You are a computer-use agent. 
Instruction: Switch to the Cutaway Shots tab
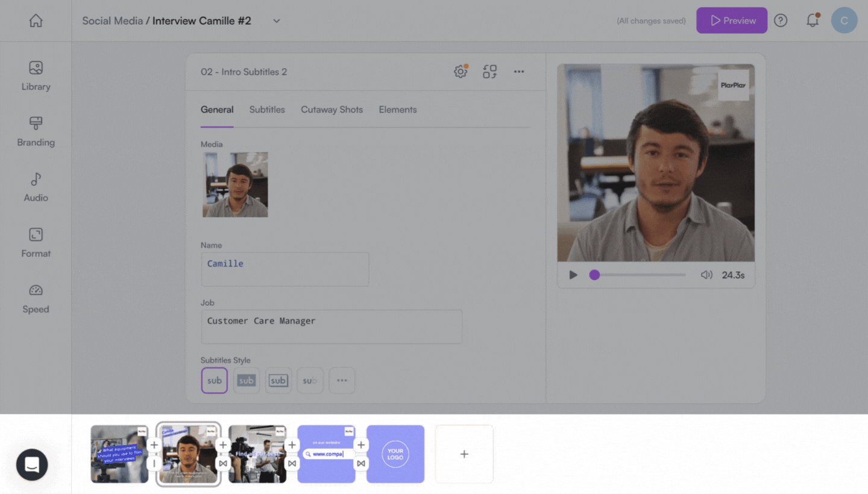coord(332,110)
